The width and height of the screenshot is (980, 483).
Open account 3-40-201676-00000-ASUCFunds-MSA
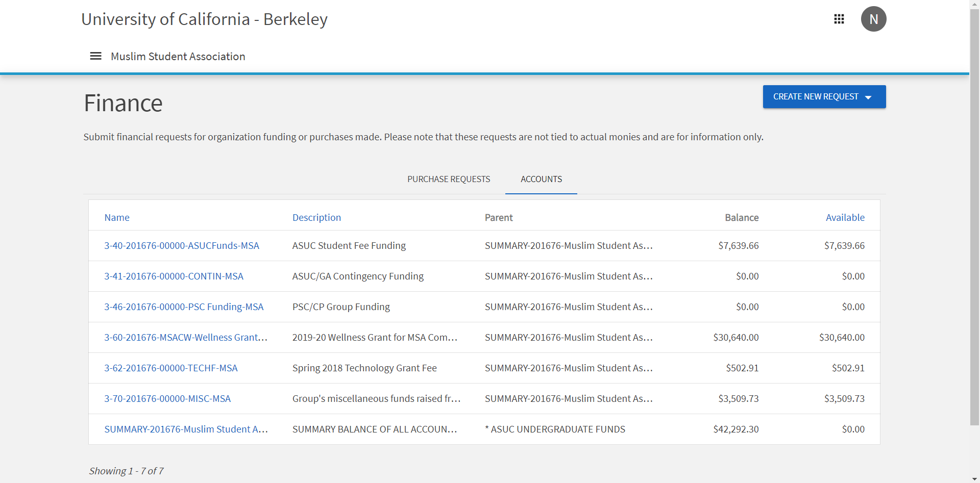click(x=182, y=245)
